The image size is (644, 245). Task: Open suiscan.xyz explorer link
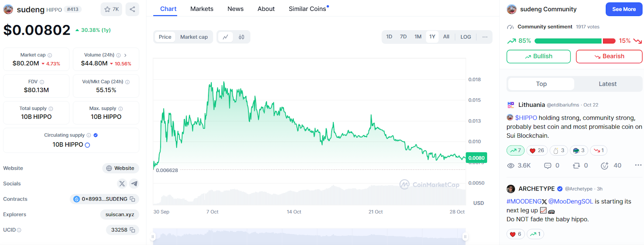coord(120,214)
